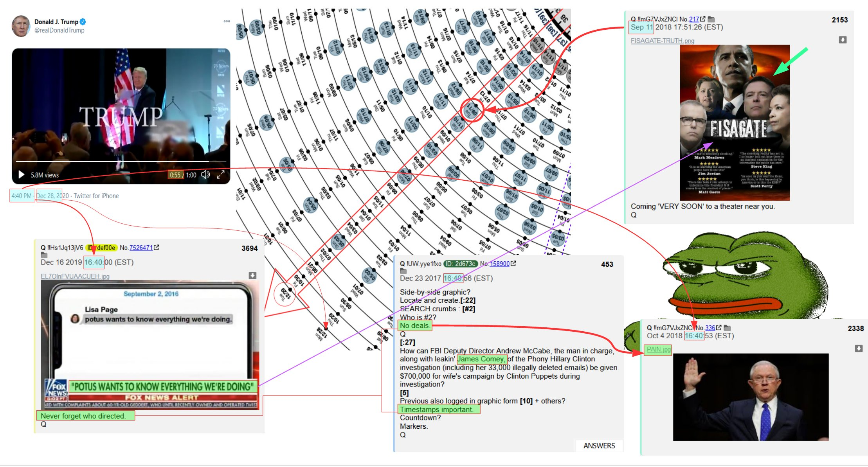
Task: Click the folder icon in post 2153
Action: coord(711,19)
